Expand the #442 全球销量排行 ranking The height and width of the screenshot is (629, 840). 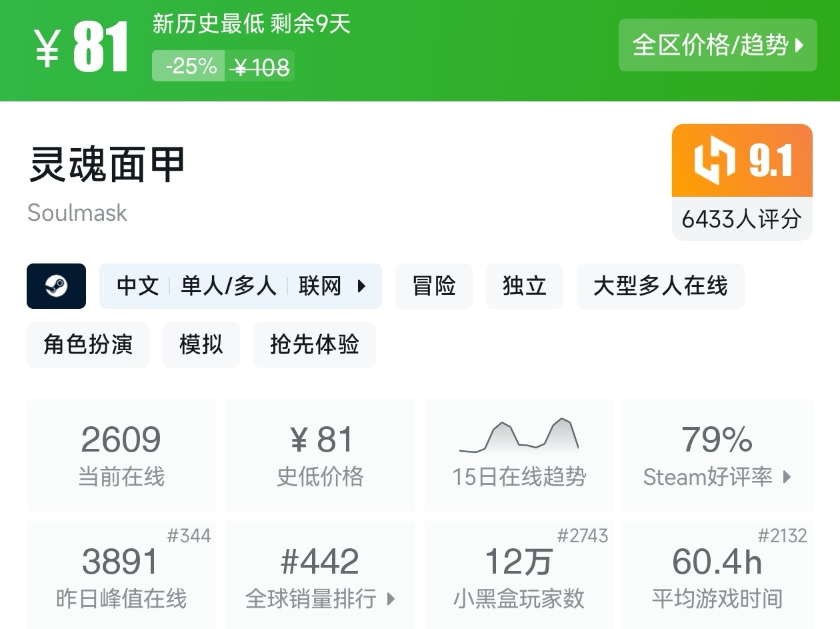(x=320, y=575)
